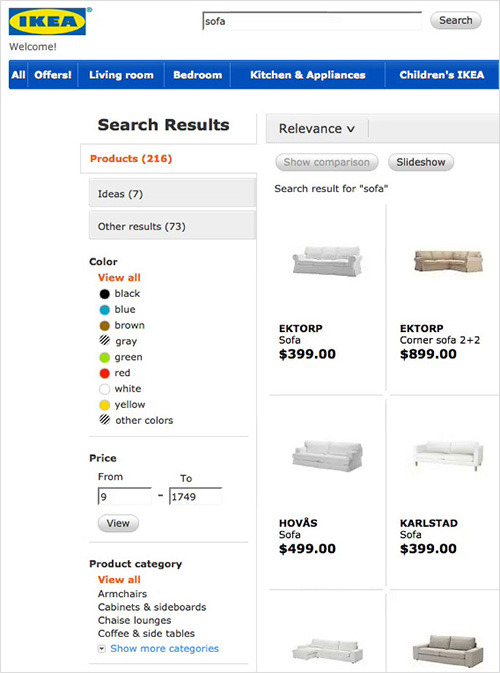Open Kitchen & Appliances menu item

[308, 75]
